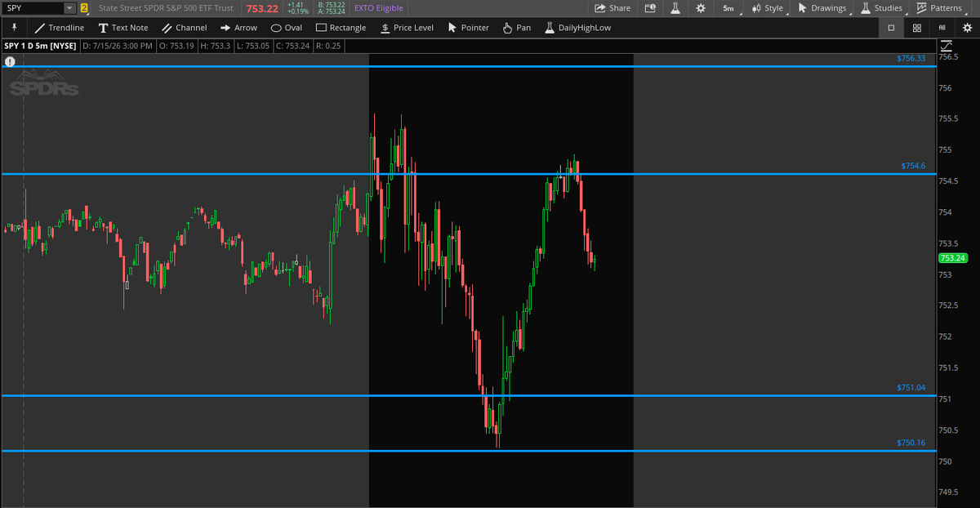Switch to the Pointer tool
Screen dimensions: 980x508
point(469,28)
